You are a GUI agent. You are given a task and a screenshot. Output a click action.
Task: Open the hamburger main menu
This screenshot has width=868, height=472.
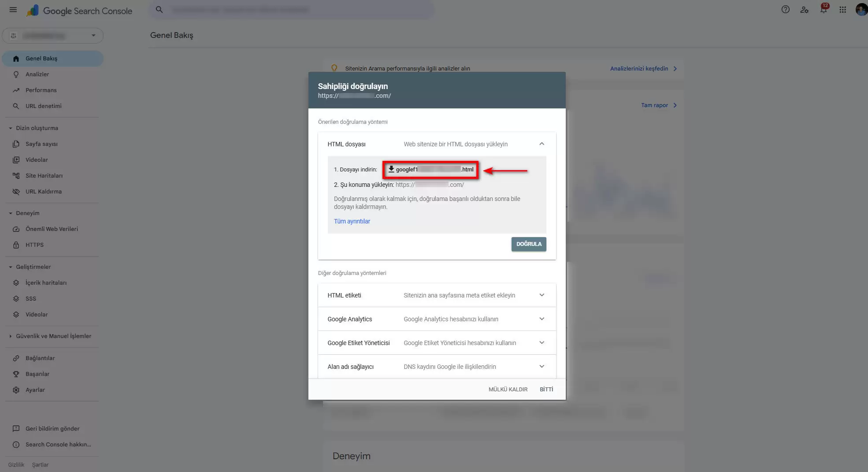pos(13,10)
